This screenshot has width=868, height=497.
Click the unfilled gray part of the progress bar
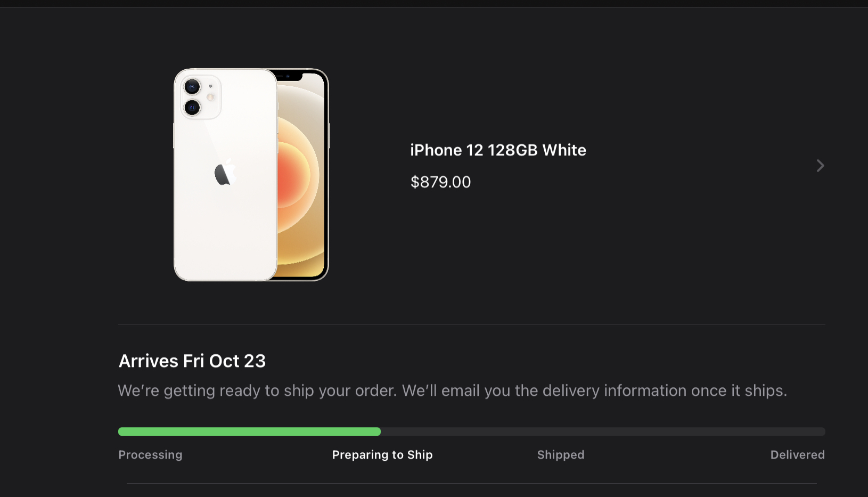tap(602, 431)
